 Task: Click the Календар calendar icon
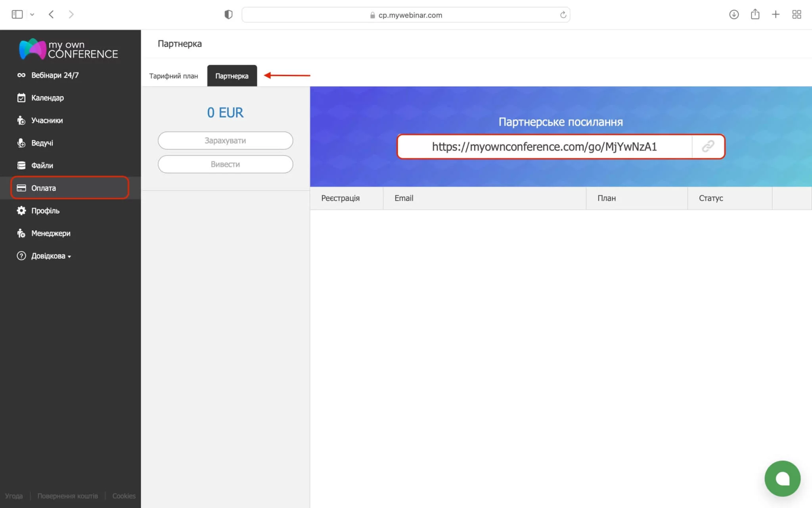(x=21, y=98)
